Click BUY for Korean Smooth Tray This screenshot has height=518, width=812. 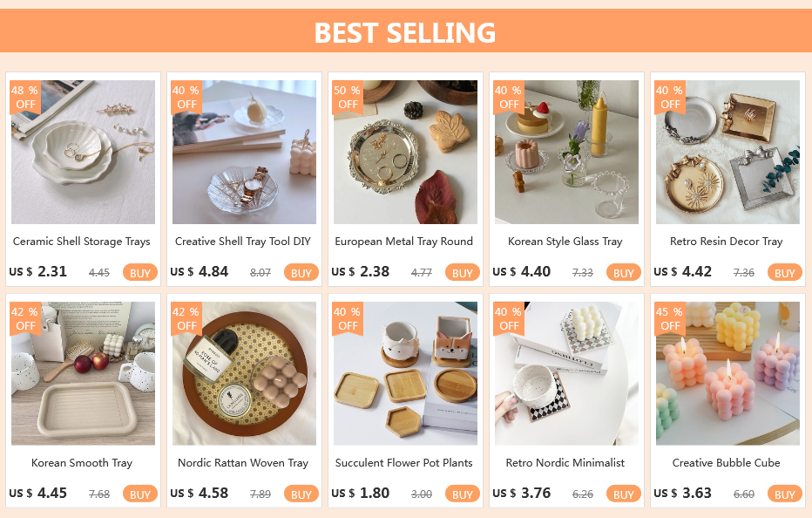pyautogui.click(x=139, y=494)
